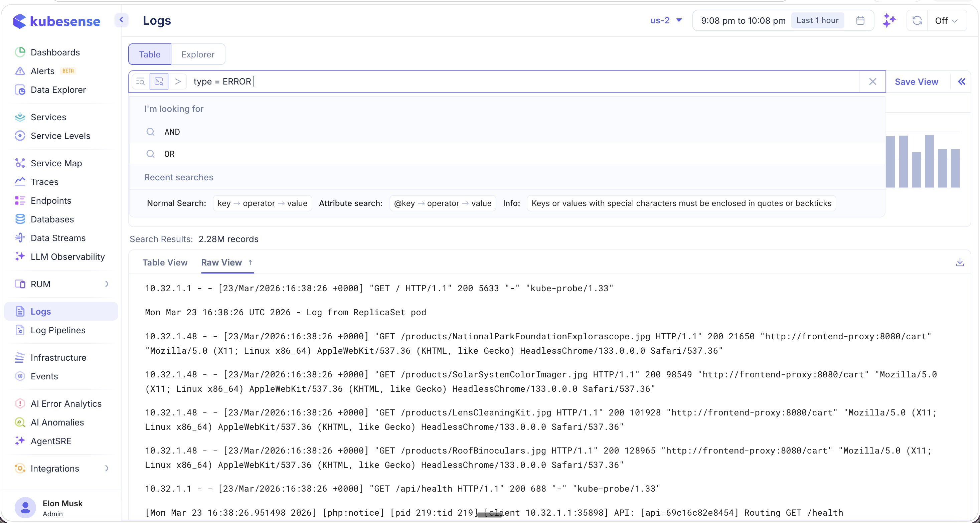The height and width of the screenshot is (523, 980).
Task: Click the tallest histogram bar in chart
Action: pos(929,161)
